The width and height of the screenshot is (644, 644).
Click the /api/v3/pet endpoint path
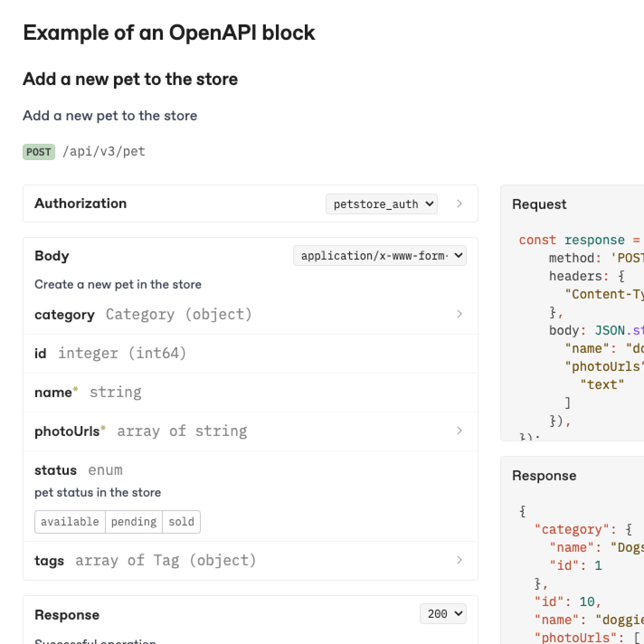coord(104,151)
